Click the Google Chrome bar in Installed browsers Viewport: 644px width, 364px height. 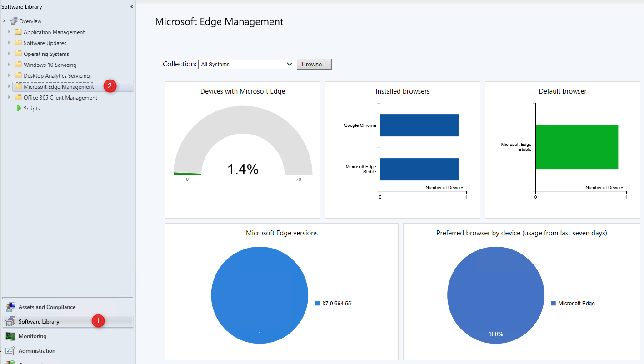419,125
